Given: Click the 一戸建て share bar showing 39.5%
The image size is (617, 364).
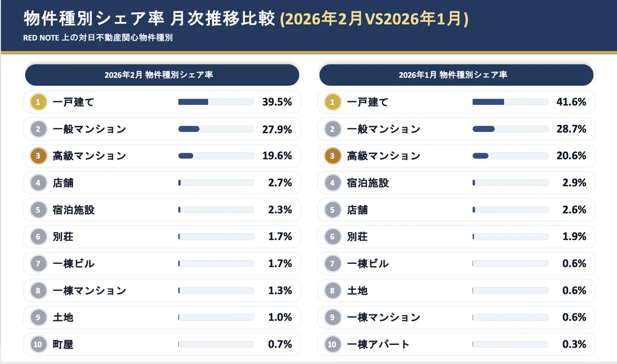Looking at the screenshot, I should pyautogui.click(x=216, y=102).
